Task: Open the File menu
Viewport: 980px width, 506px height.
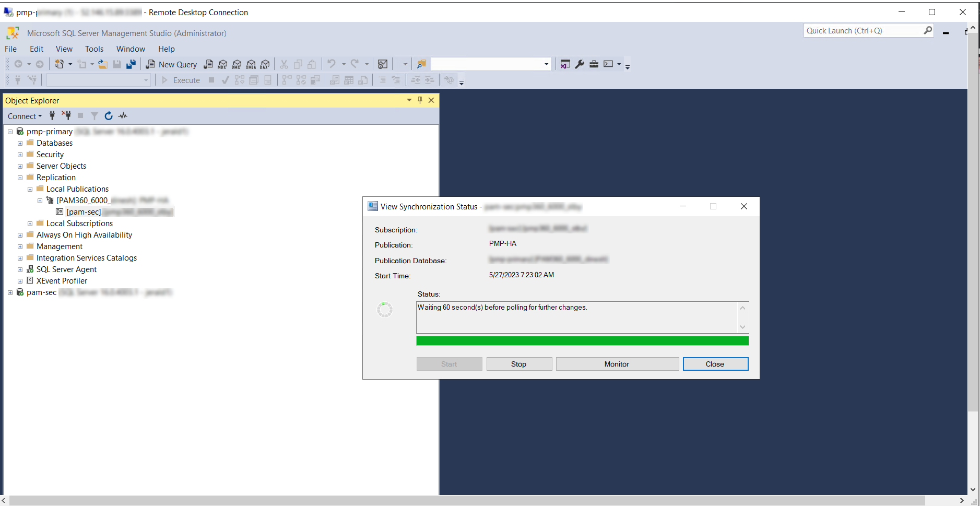Action: [11, 49]
